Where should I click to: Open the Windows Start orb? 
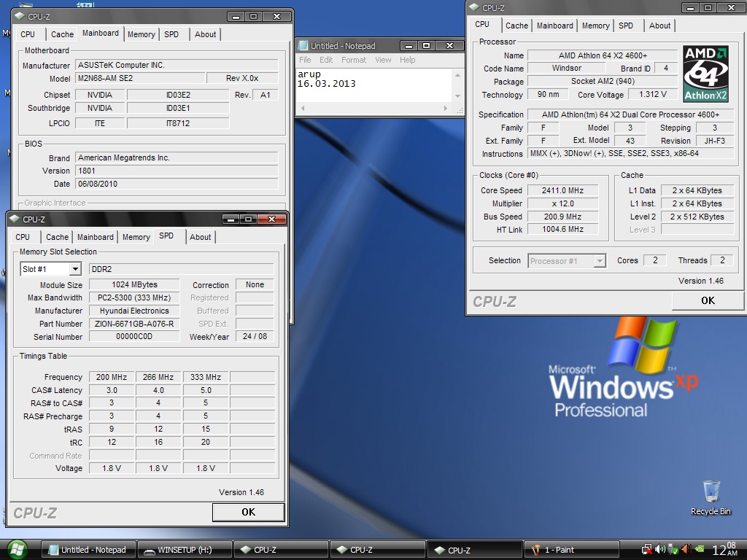(x=16, y=550)
